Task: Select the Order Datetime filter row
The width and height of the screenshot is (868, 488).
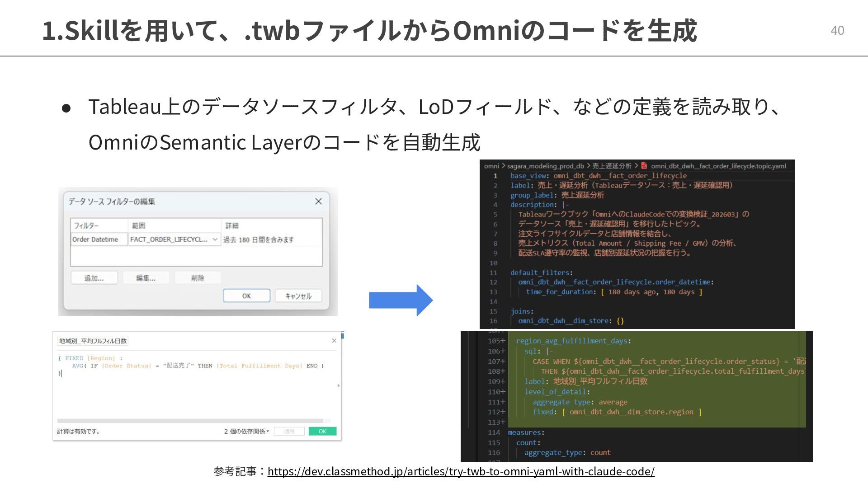Action: 95,239
